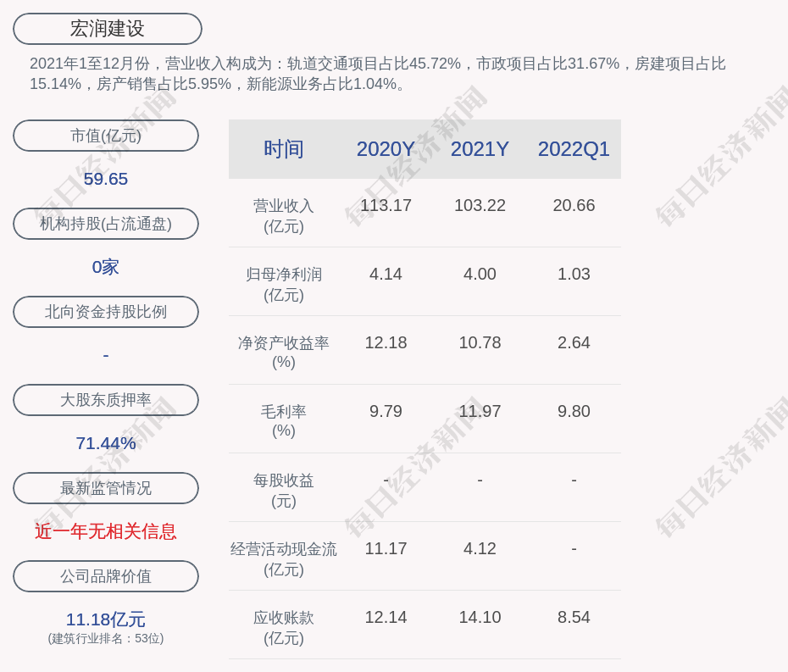Click the revenue value 20.66

coord(574,205)
